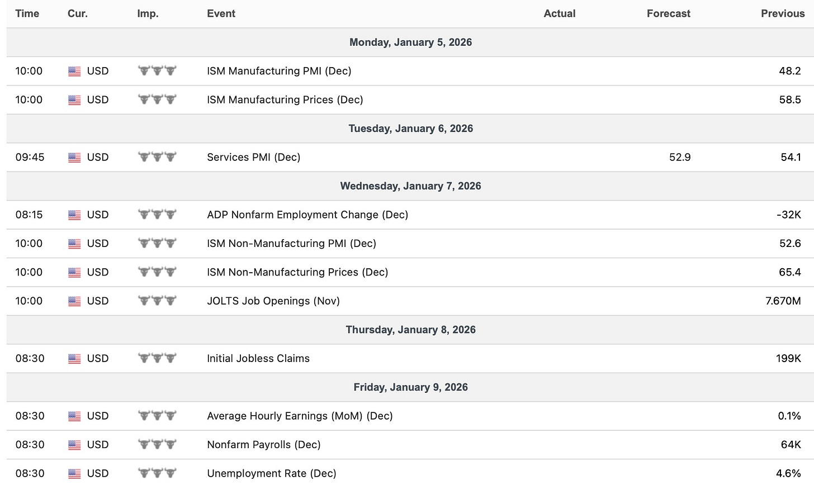Click US flag icon in Services PMI row
This screenshot has height=504, width=814.
click(74, 158)
